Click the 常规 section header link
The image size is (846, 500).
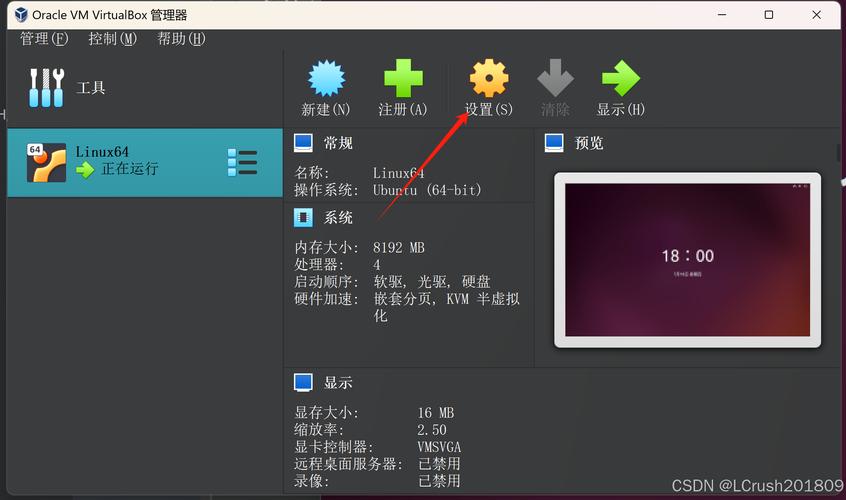click(x=338, y=143)
